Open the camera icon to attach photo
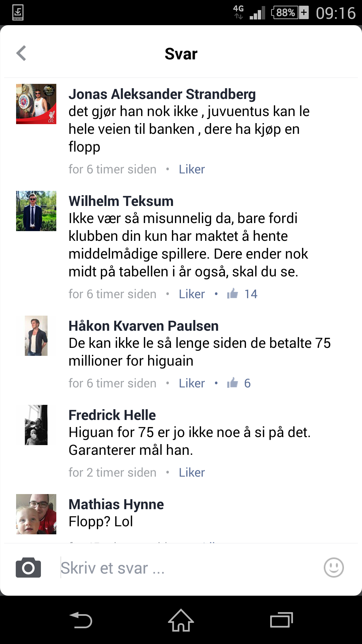 coord(28,568)
